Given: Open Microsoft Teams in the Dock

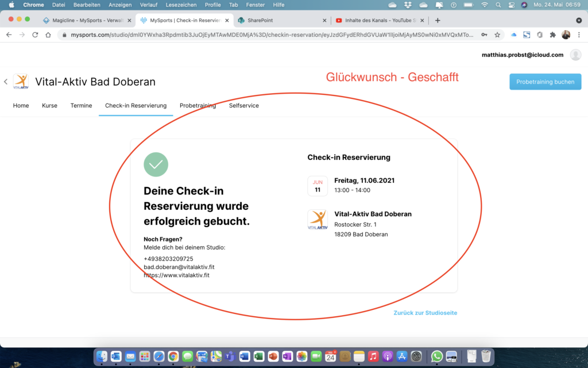Looking at the screenshot, I should [x=230, y=356].
